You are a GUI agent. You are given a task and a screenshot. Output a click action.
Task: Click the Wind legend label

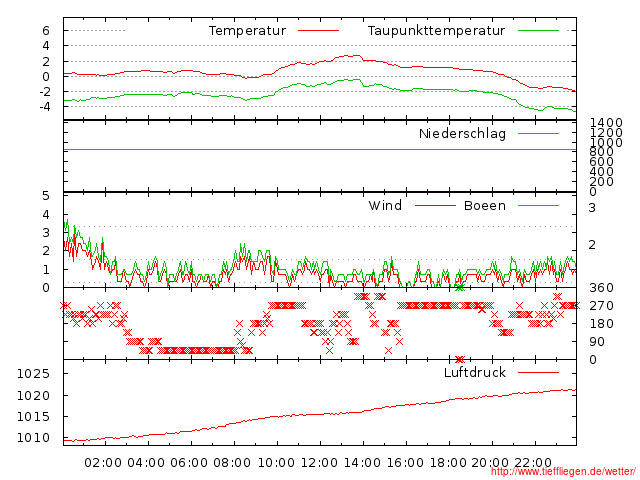pyautogui.click(x=385, y=205)
